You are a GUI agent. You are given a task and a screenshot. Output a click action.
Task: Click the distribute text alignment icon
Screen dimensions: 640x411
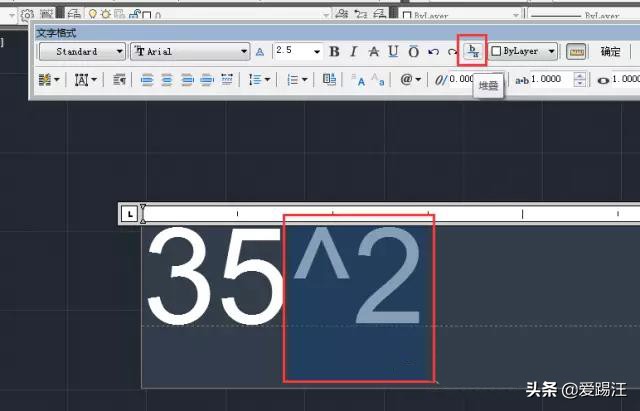pos(227,80)
